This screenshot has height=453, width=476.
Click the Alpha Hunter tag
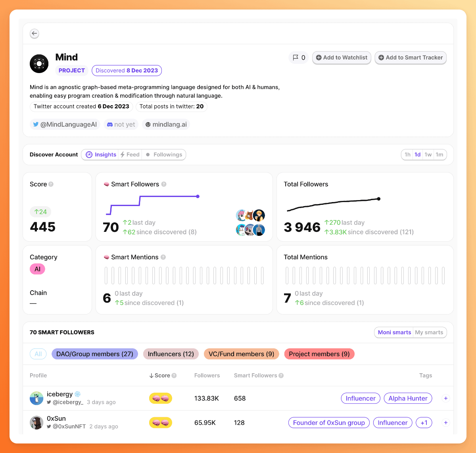pos(408,398)
